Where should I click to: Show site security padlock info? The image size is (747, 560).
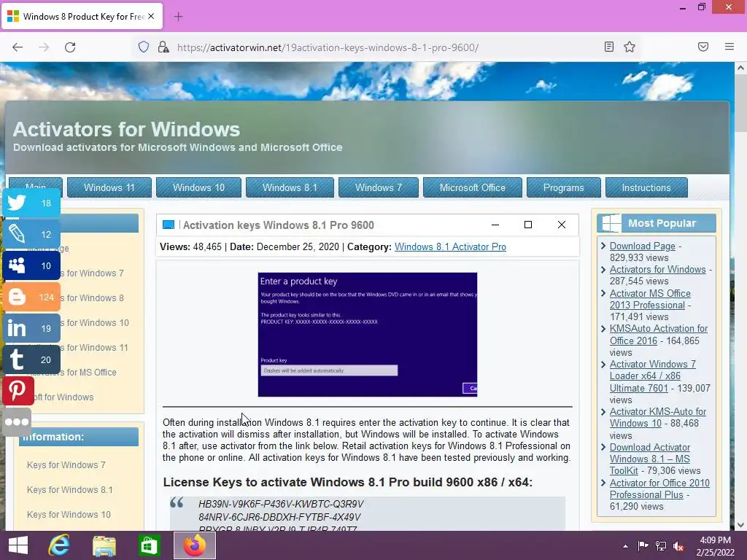pyautogui.click(x=163, y=47)
